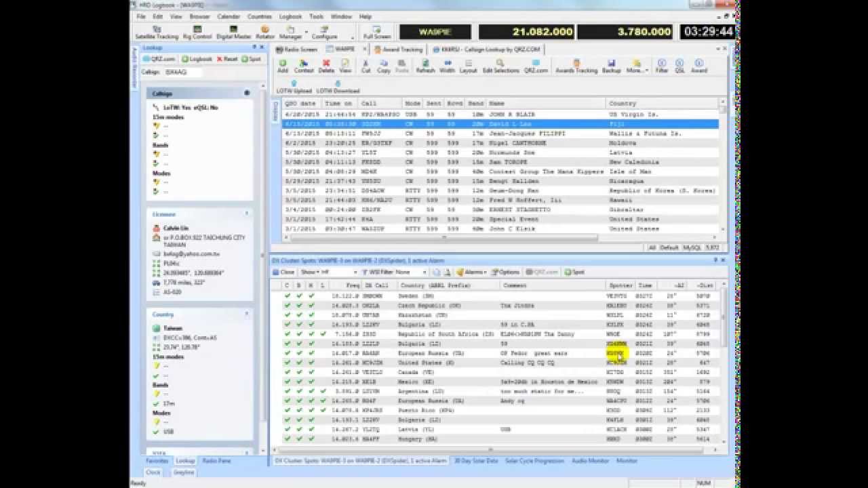Collapse the Country section in Lookup pane
Image resolution: width=868 pixels, height=488 pixels.
tap(247, 314)
